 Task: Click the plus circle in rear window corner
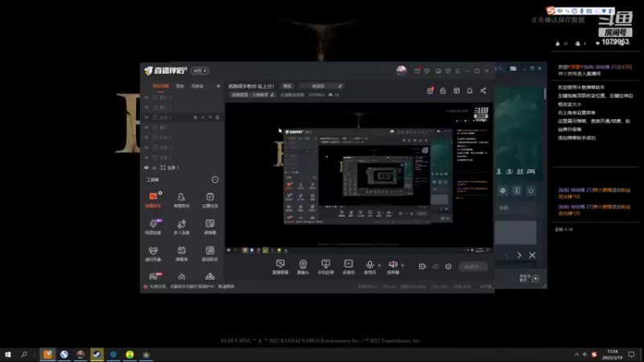coord(535,278)
